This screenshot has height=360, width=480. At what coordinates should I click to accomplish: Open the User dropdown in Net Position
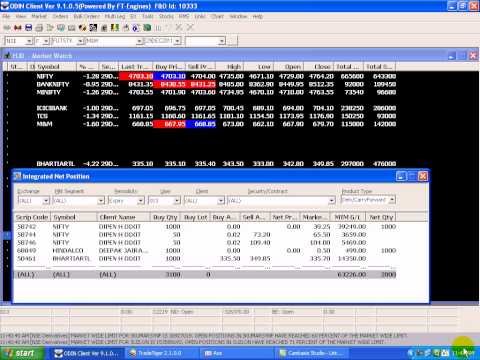pyautogui.click(x=177, y=201)
